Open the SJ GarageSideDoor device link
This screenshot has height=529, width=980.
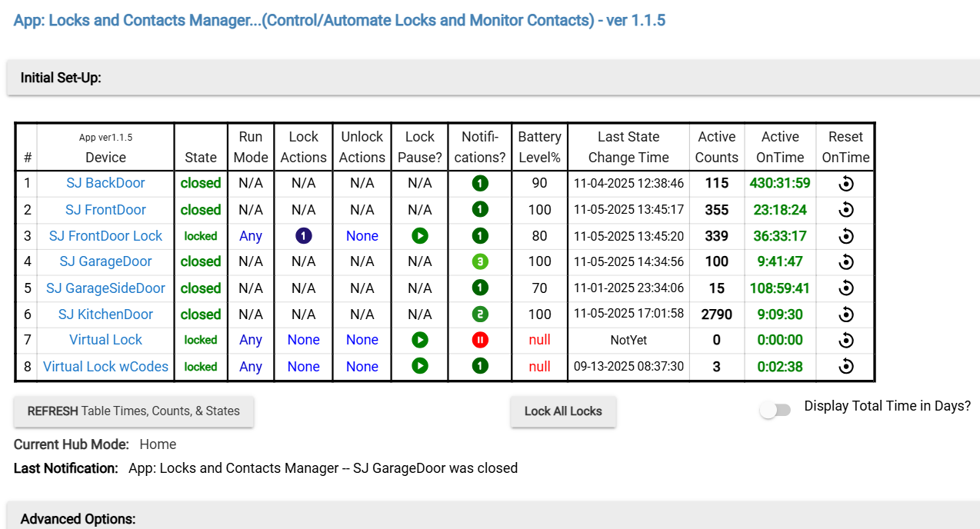[105, 288]
